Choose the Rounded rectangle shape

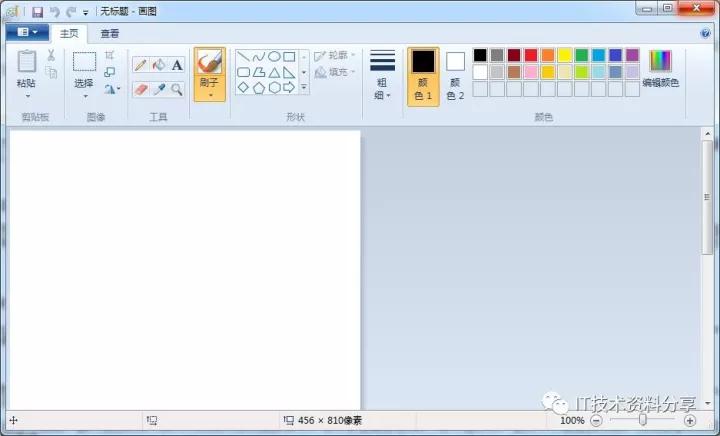[x=243, y=72]
